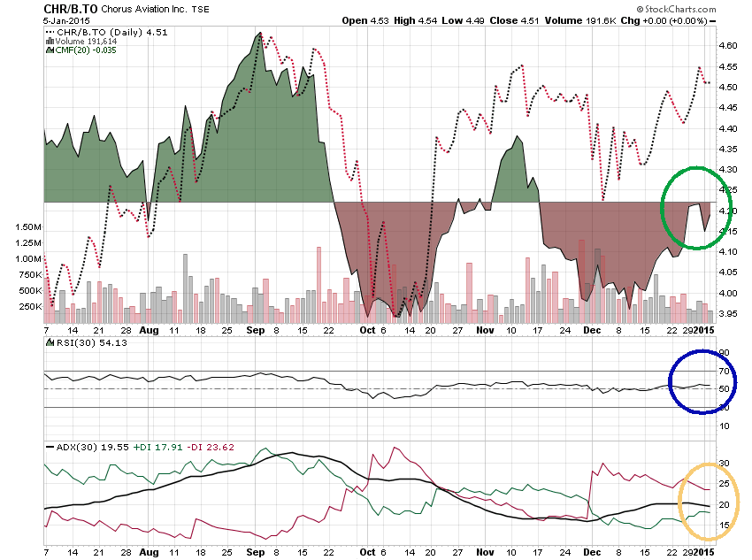The width and height of the screenshot is (752, 560).
Task: Click the High 4.54 value
Action: (415, 20)
